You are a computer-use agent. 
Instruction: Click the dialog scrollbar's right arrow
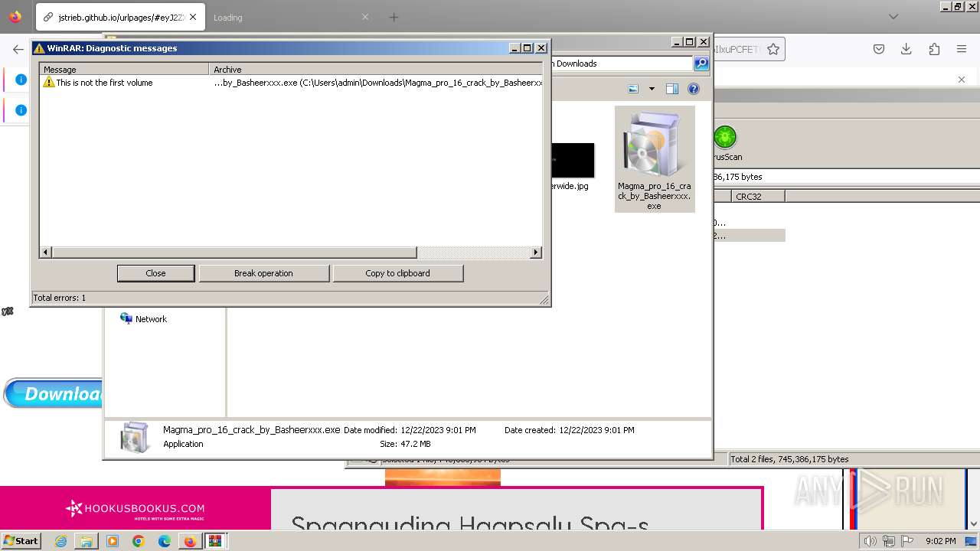536,253
